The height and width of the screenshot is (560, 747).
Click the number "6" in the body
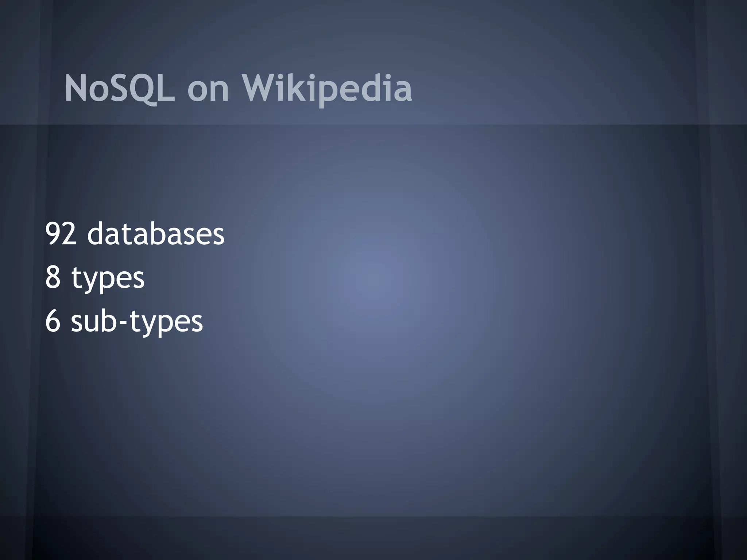[x=53, y=321]
